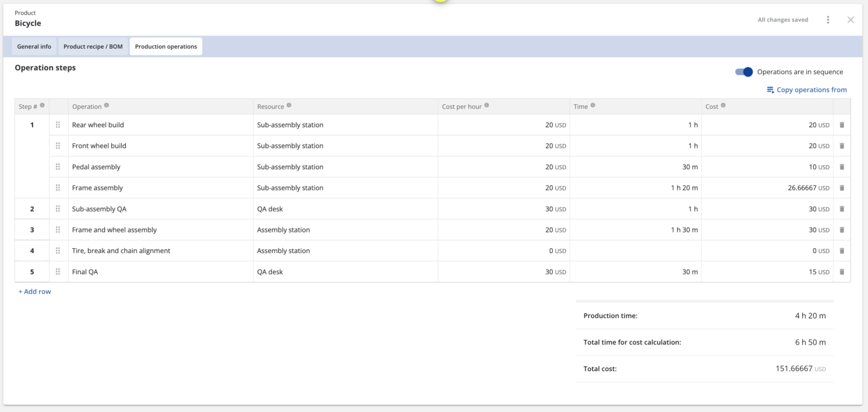
Task: Grab the drag handle for Frame assembly
Action: click(x=58, y=188)
